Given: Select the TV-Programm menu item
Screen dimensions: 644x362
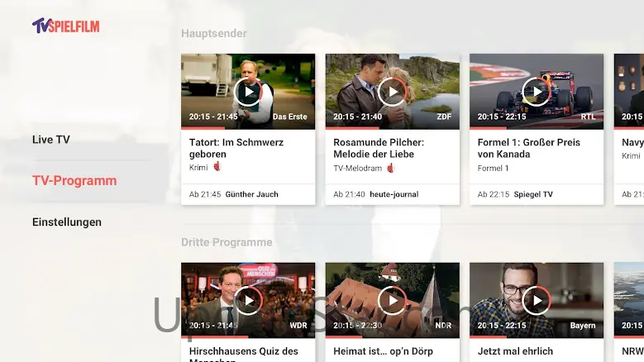Looking at the screenshot, I should (74, 181).
